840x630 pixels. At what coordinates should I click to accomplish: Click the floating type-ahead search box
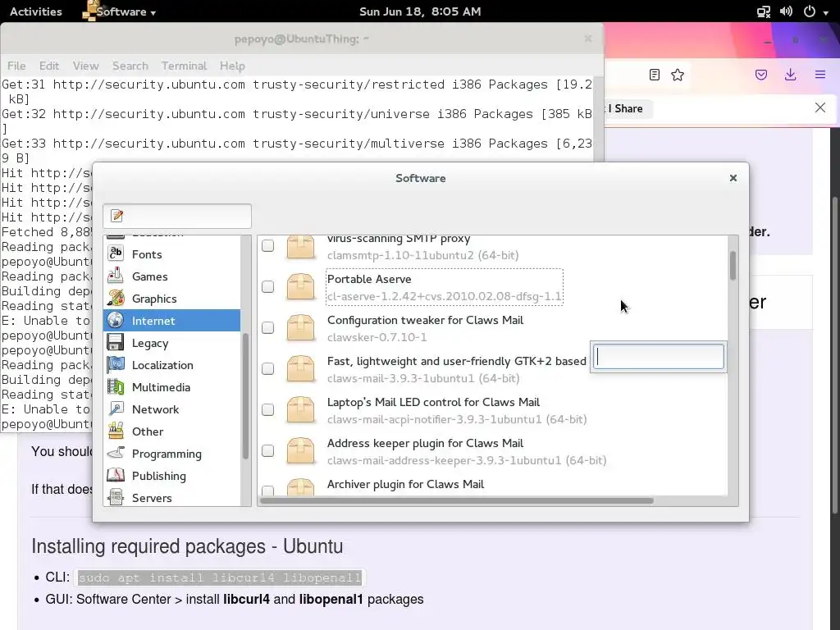pos(659,357)
